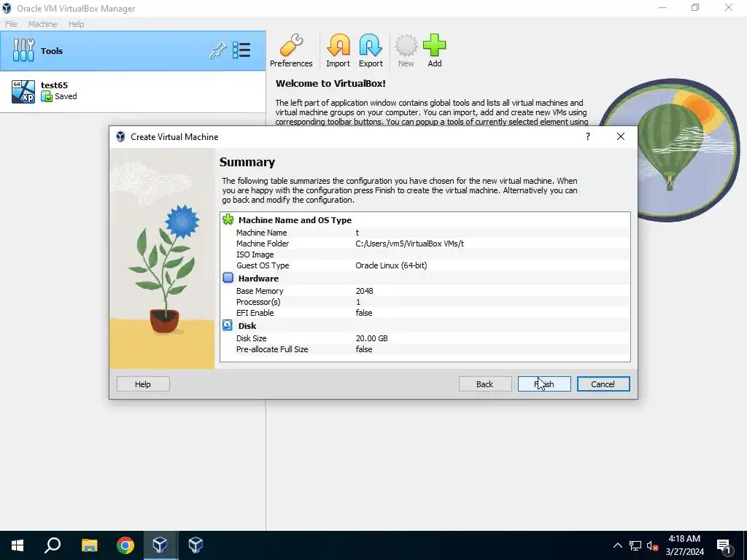
Task: Click the Disk icon in summary table
Action: tap(228, 325)
